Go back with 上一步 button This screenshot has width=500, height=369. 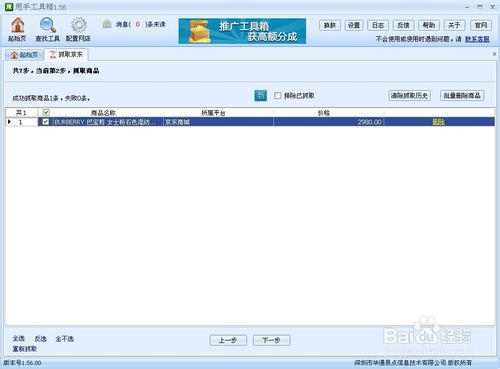[x=228, y=340]
